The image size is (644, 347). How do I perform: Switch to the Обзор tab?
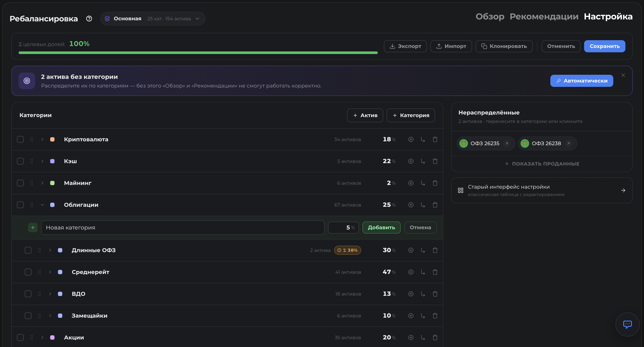[490, 16]
